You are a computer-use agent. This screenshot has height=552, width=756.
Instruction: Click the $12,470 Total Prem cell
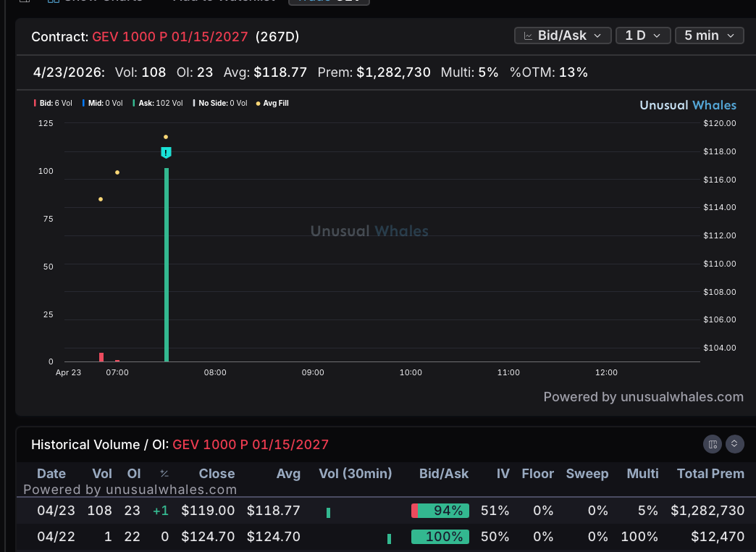[x=718, y=537]
